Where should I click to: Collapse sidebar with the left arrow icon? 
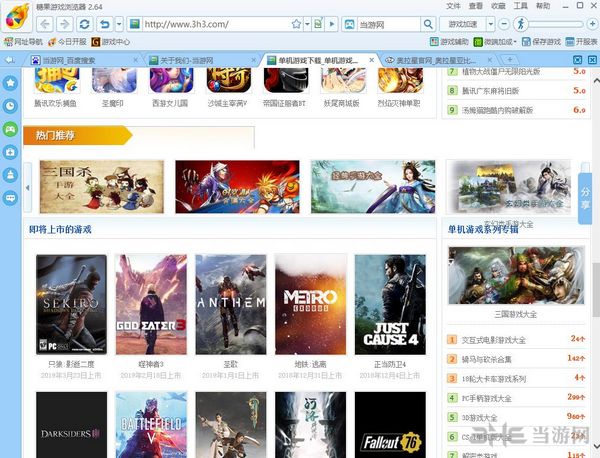click(10, 60)
